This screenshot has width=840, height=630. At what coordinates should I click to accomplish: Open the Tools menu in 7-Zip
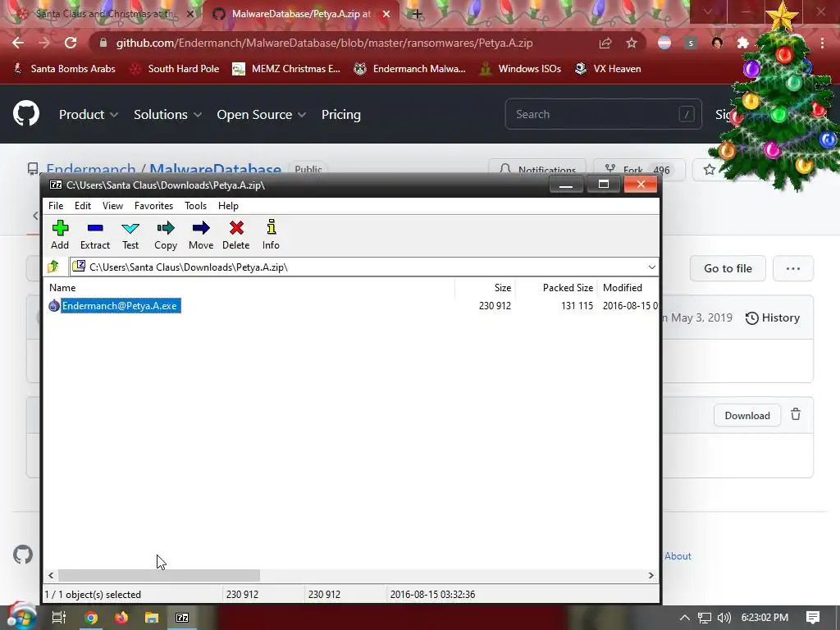click(195, 206)
